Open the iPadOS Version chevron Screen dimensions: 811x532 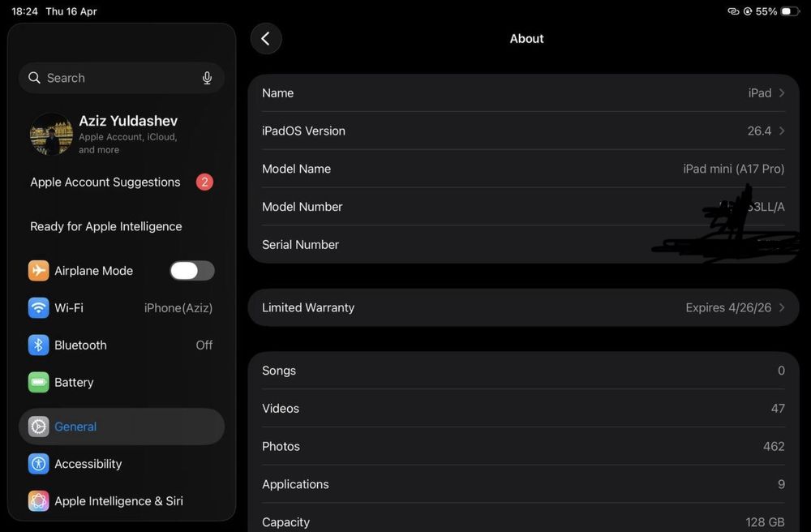tap(782, 131)
